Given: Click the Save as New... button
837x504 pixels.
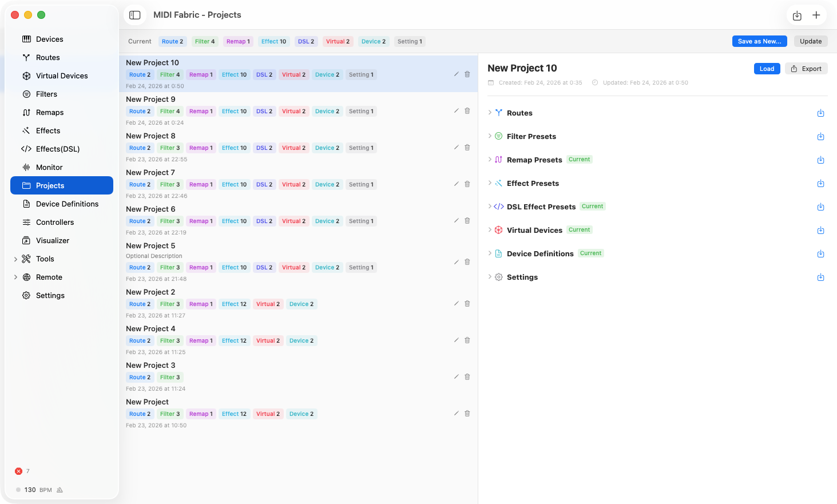Looking at the screenshot, I should click(x=759, y=41).
